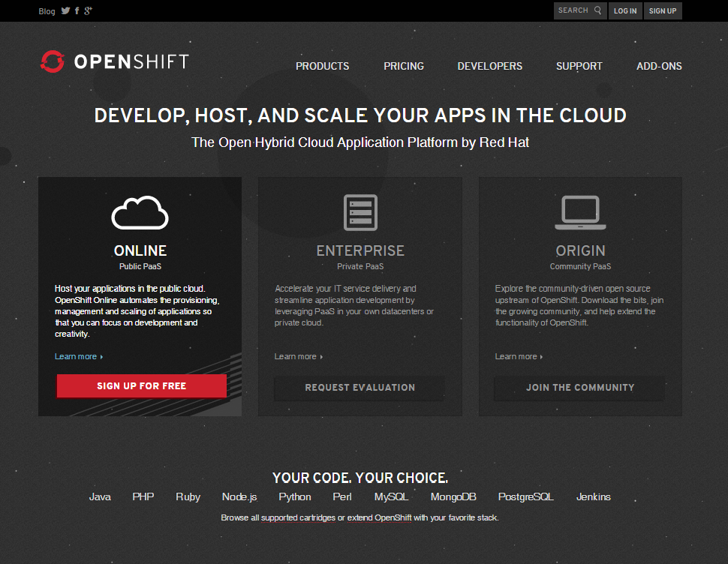728x564 pixels.
Task: Click the Online cloud icon
Action: (x=140, y=212)
